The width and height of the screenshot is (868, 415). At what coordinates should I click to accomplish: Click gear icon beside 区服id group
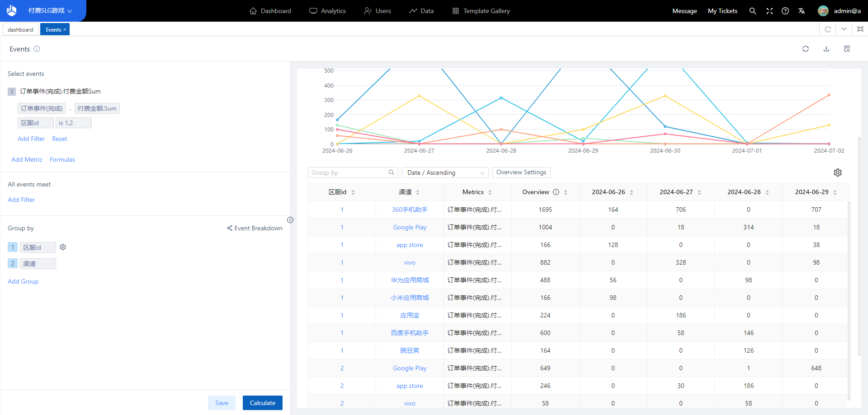[x=63, y=247]
